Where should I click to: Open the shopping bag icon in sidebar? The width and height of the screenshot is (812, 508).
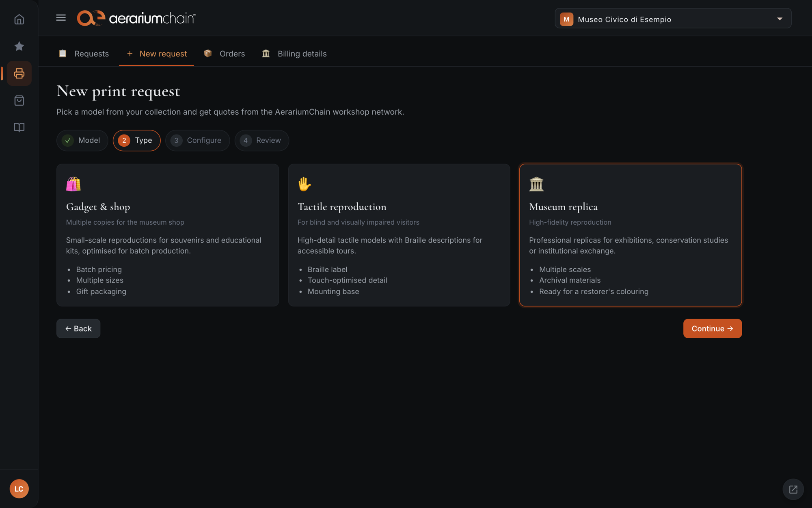tap(19, 100)
